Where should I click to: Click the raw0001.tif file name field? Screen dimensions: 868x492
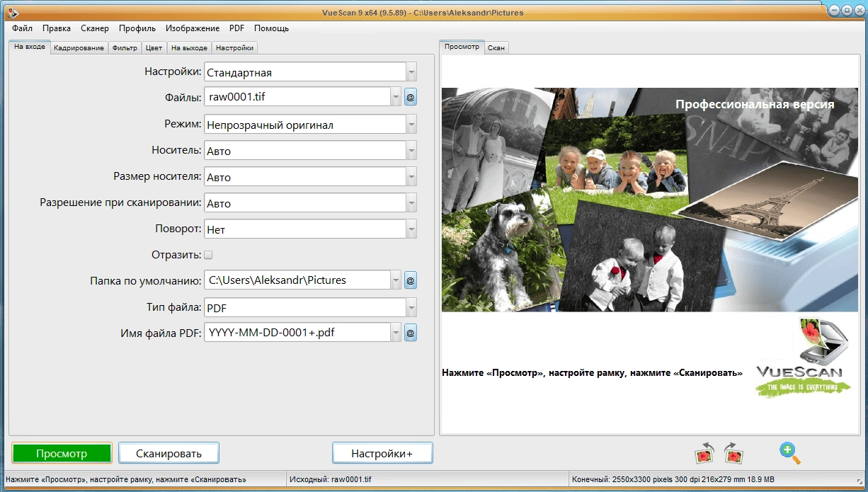point(297,97)
